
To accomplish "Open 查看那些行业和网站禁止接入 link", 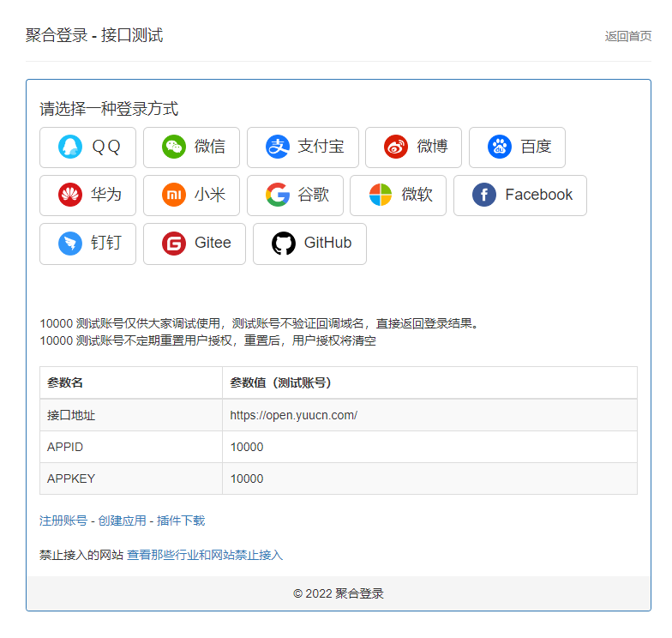I will 205,555.
